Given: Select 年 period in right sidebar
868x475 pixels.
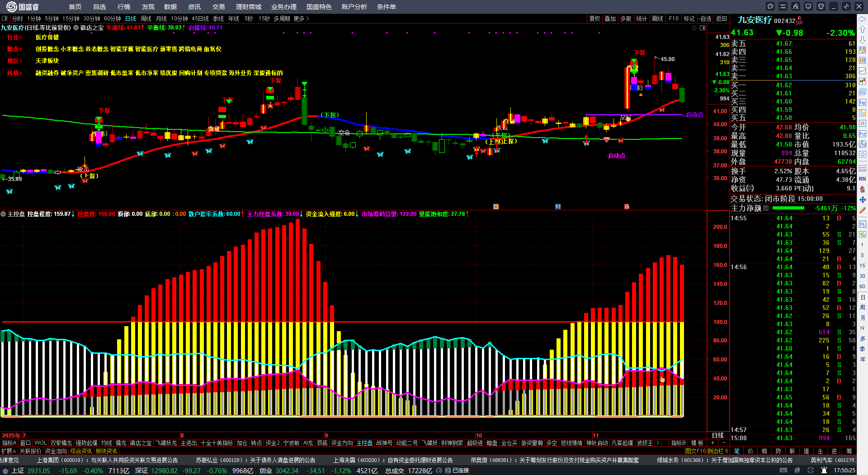Looking at the screenshot, I should [x=863, y=359].
